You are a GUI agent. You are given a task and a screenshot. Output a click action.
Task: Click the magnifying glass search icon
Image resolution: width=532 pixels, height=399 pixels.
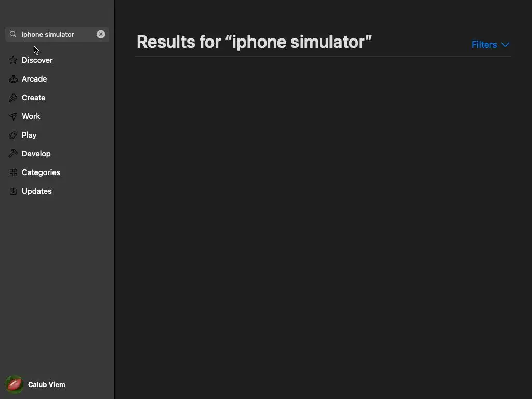13,34
